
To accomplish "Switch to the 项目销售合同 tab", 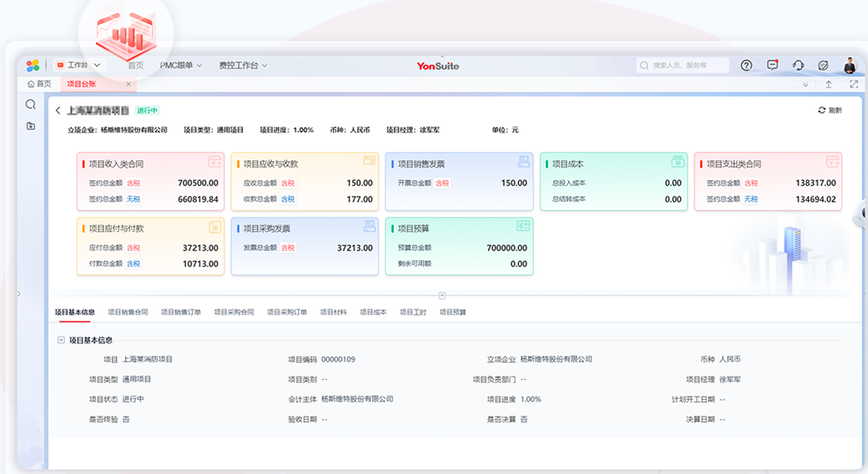I will point(128,312).
